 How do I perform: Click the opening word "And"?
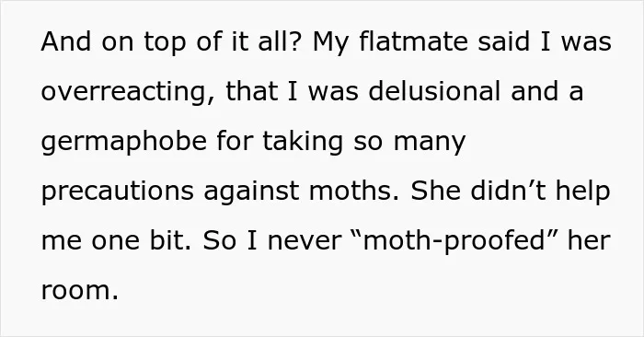(65, 41)
